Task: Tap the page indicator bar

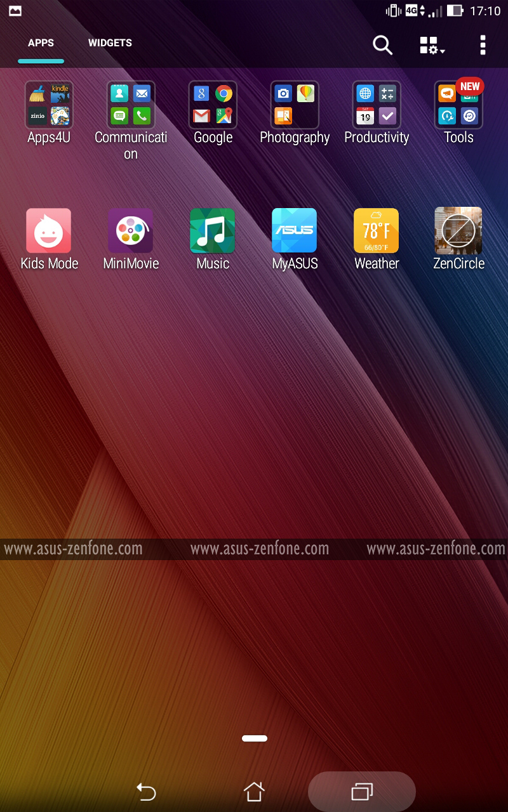Action: [x=254, y=738]
